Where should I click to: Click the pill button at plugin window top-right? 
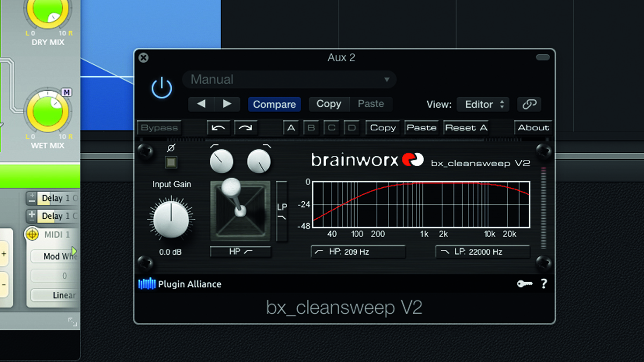(543, 57)
